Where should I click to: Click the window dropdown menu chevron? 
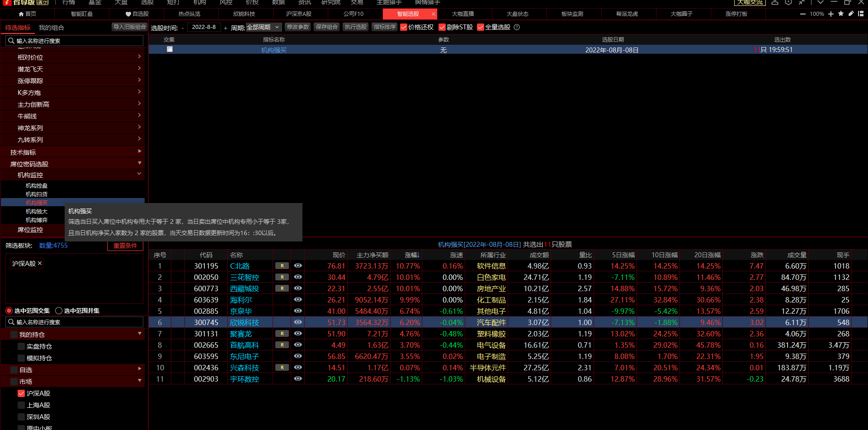click(x=820, y=2)
